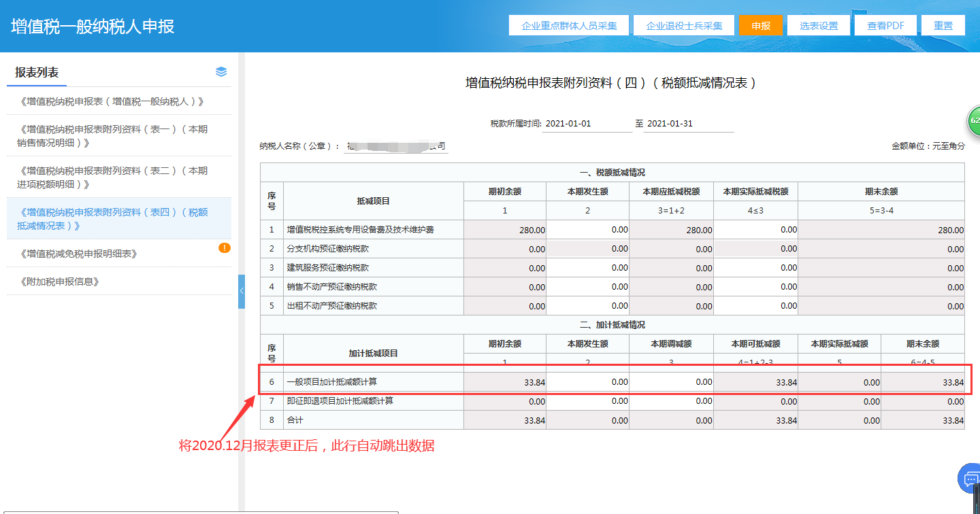980x514 pixels.
Task: Open 企业退役士兵采集
Action: tap(684, 25)
